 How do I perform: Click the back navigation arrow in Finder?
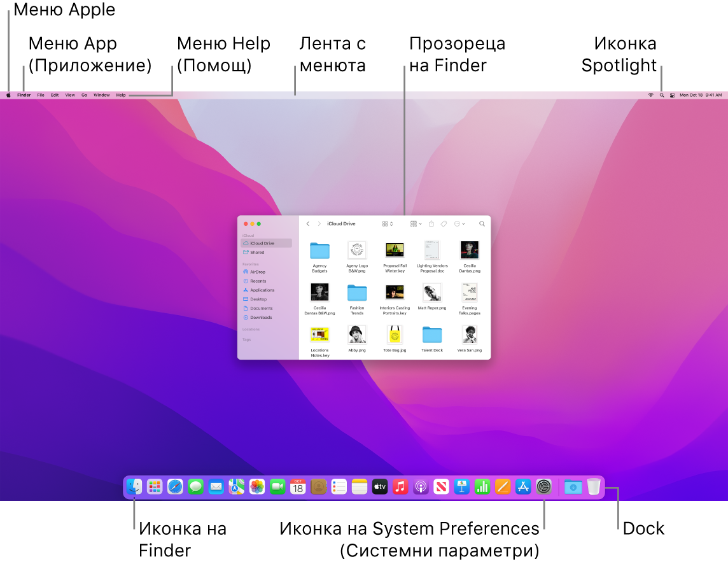308,223
